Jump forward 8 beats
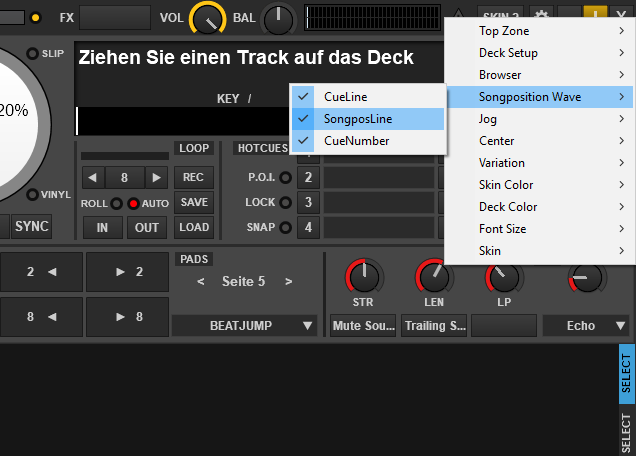The height and width of the screenshot is (456, 636). (x=127, y=316)
